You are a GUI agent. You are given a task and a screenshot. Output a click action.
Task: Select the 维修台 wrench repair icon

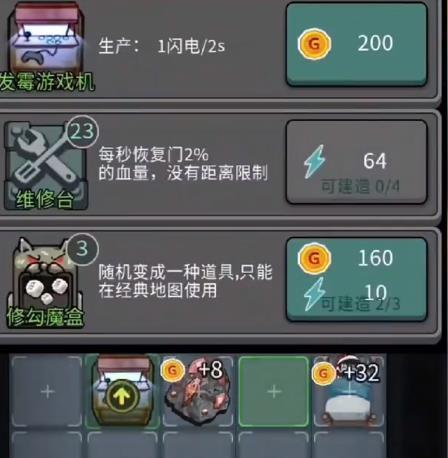click(x=46, y=165)
